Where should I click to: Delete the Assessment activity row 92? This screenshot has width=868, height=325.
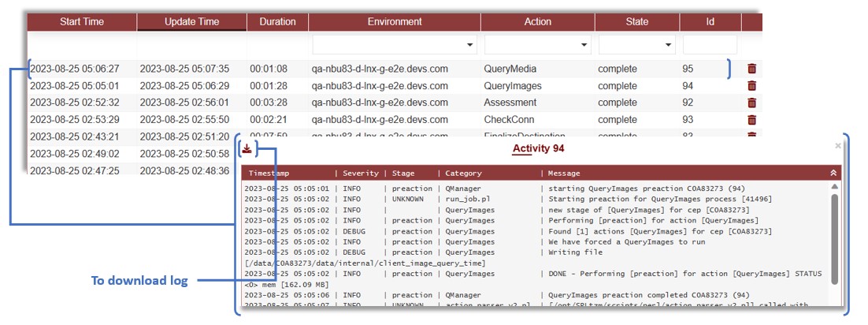pos(751,103)
